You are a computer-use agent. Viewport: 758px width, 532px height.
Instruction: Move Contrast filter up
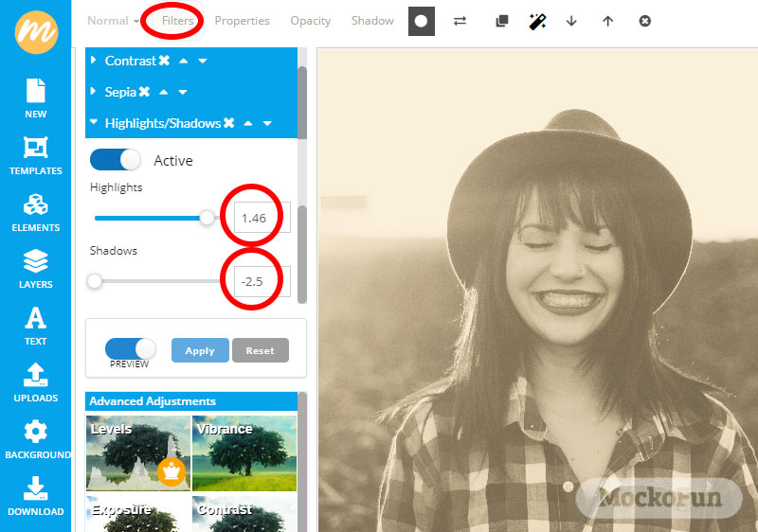[x=183, y=61]
